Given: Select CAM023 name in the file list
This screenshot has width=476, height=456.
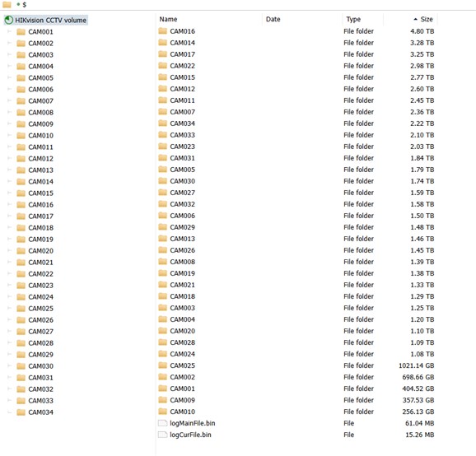Looking at the screenshot, I should point(183,147).
